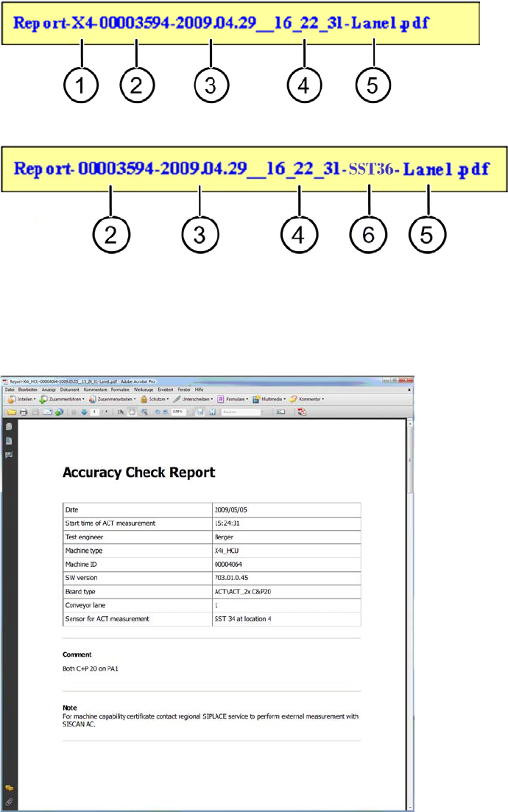Click the fit-page icon

[x=212, y=412]
